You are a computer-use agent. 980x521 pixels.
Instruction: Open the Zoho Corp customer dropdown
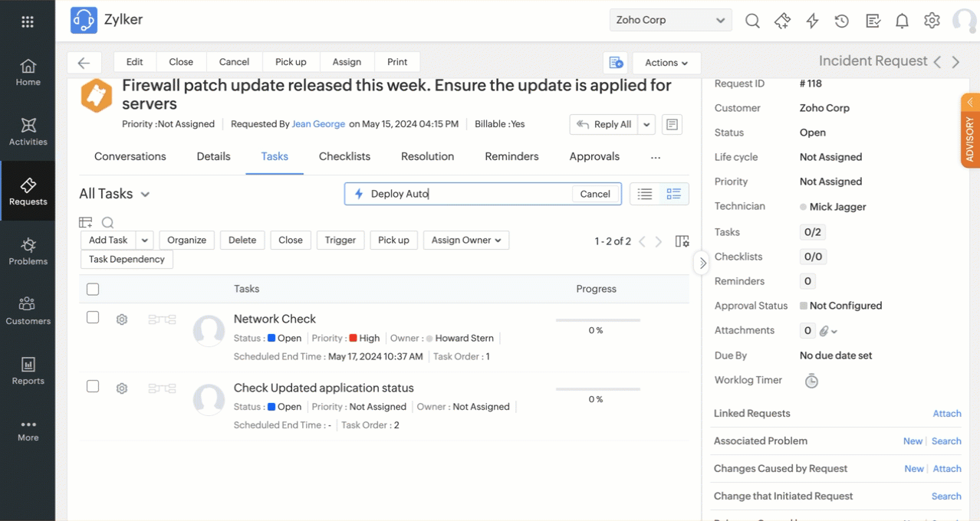[x=669, y=21]
